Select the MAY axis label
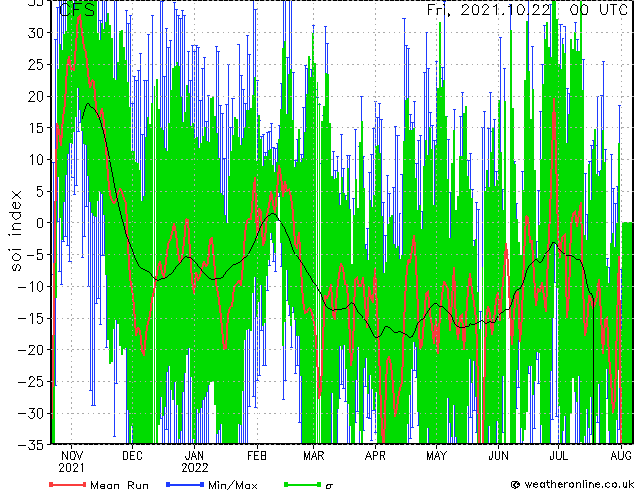This screenshot has height=490, width=634. pyautogui.click(x=436, y=456)
